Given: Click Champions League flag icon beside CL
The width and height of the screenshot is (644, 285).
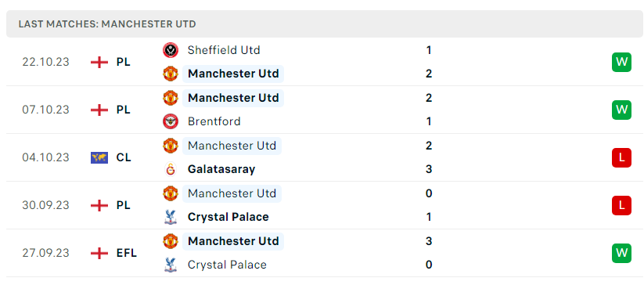Looking at the screenshot, I should click(99, 157).
